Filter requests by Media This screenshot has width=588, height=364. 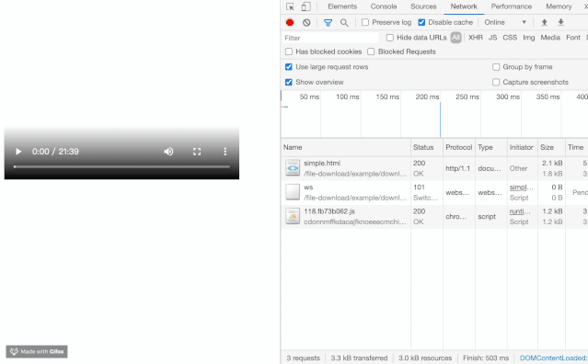tap(550, 38)
